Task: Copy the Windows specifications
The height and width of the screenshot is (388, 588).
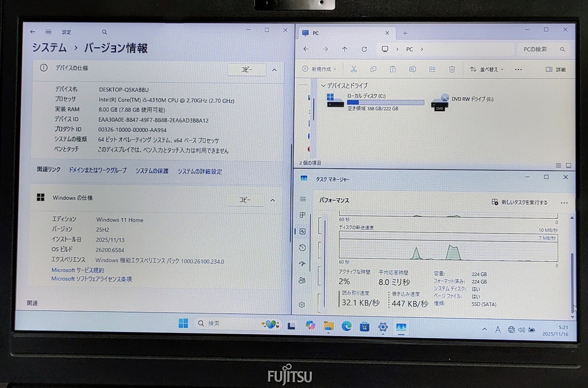Action: (245, 200)
